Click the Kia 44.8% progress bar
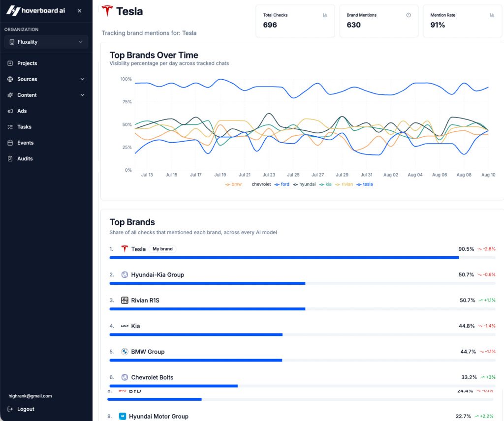Image resolution: width=504 pixels, height=421 pixels. click(302, 334)
